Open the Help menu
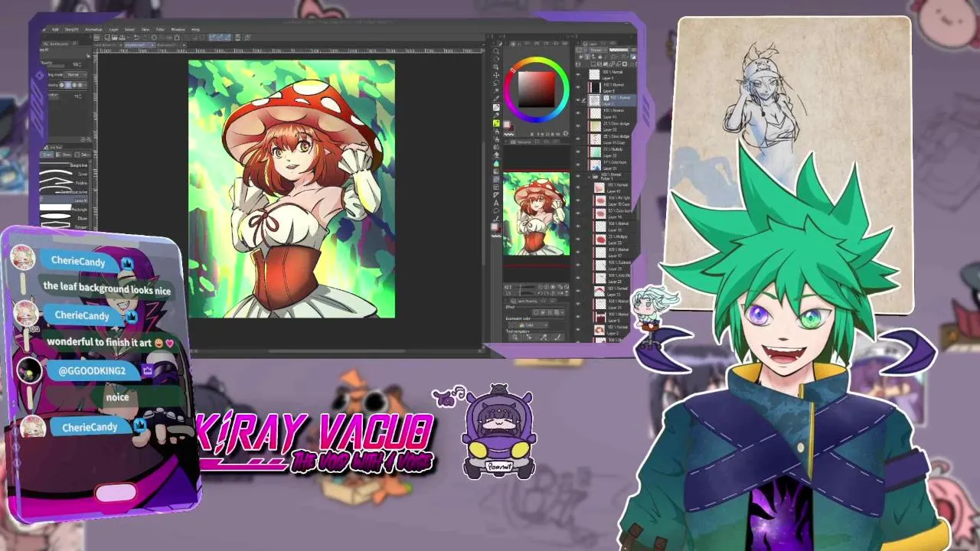The height and width of the screenshot is (551, 980). tap(195, 30)
